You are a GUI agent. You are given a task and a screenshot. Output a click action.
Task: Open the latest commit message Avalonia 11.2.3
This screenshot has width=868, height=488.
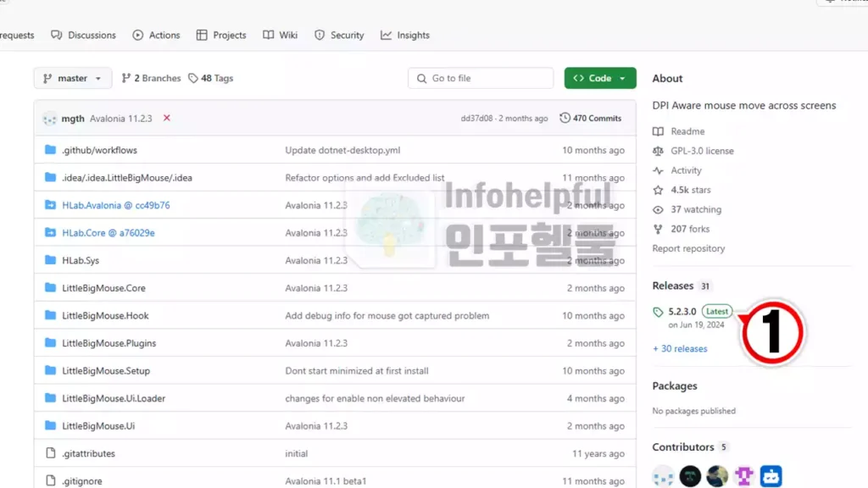(120, 119)
